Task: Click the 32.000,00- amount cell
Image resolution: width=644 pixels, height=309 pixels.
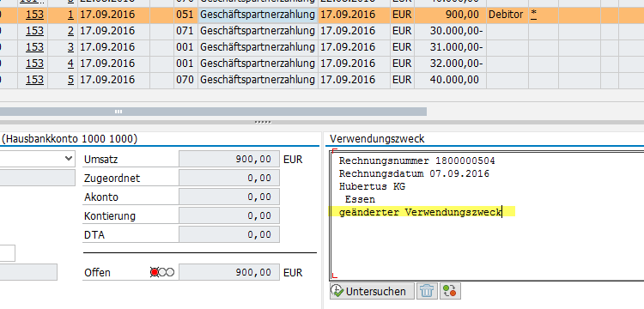Action: click(450, 64)
